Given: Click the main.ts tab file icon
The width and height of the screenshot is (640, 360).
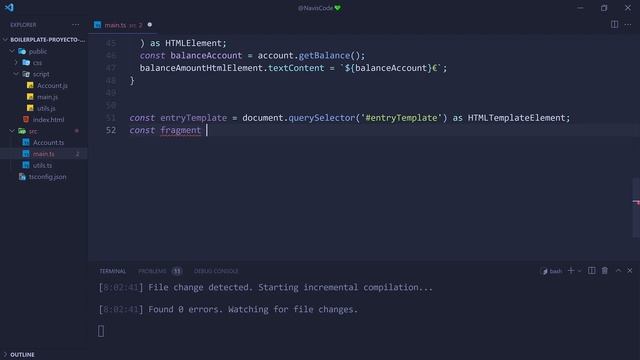Looking at the screenshot, I should click(x=98, y=25).
